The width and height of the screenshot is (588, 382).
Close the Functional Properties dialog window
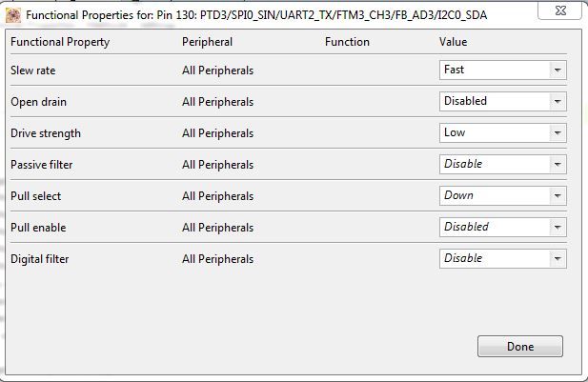[x=559, y=10]
